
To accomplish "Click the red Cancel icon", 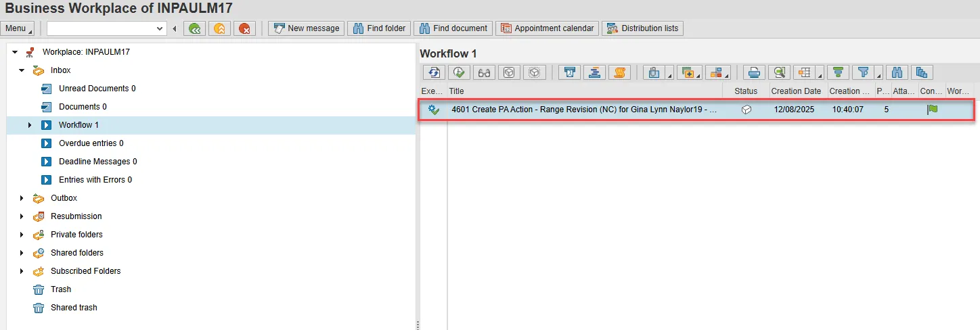I will (x=244, y=28).
